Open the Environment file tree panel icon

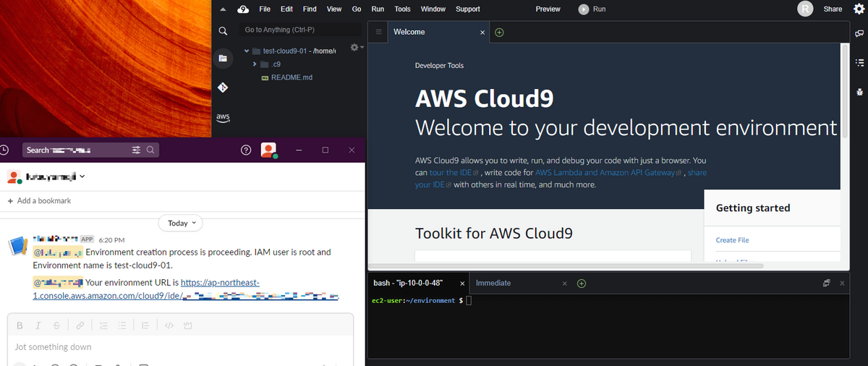(223, 58)
